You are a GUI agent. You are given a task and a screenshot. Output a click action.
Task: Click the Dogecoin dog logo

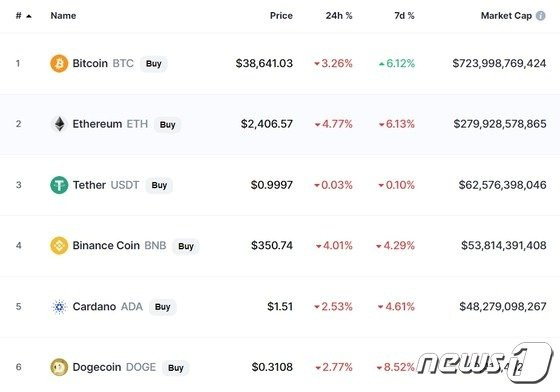59,367
